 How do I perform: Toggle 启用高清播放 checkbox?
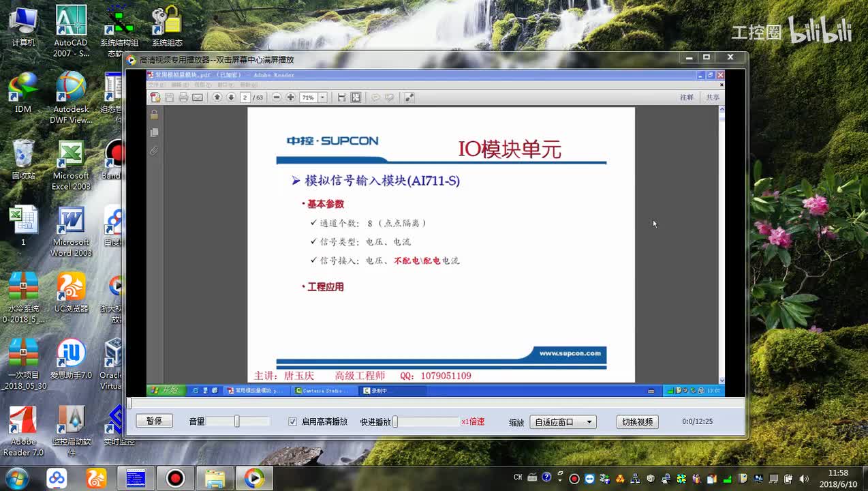292,422
